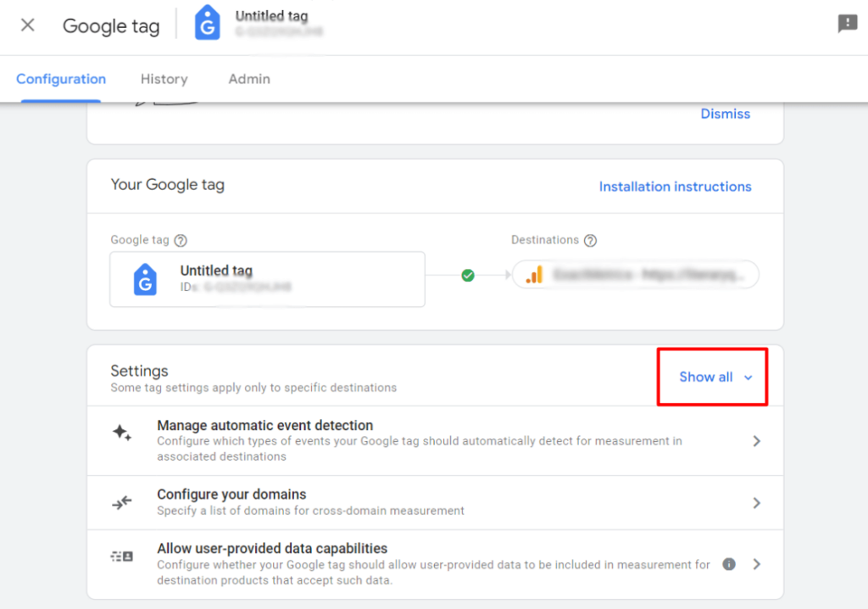Open the help tooltip next to Destinations label
This screenshot has height=609, width=868.
point(591,240)
